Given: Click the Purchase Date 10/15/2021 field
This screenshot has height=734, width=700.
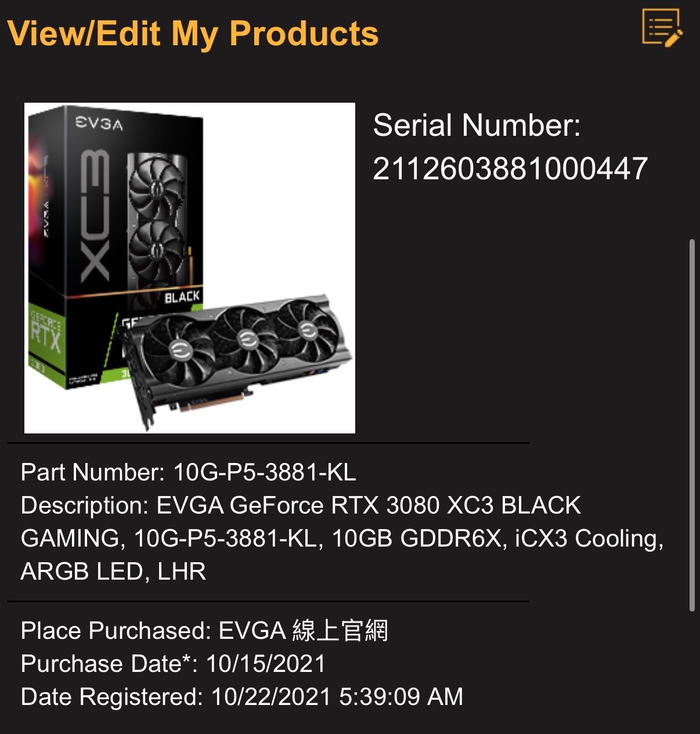Looking at the screenshot, I should coord(173,664).
